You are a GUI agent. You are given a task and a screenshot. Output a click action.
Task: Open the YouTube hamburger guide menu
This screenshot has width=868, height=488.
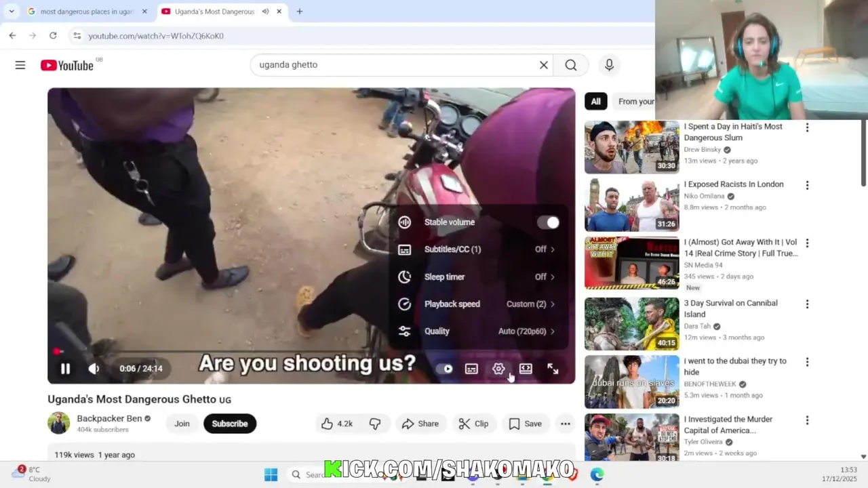point(20,65)
